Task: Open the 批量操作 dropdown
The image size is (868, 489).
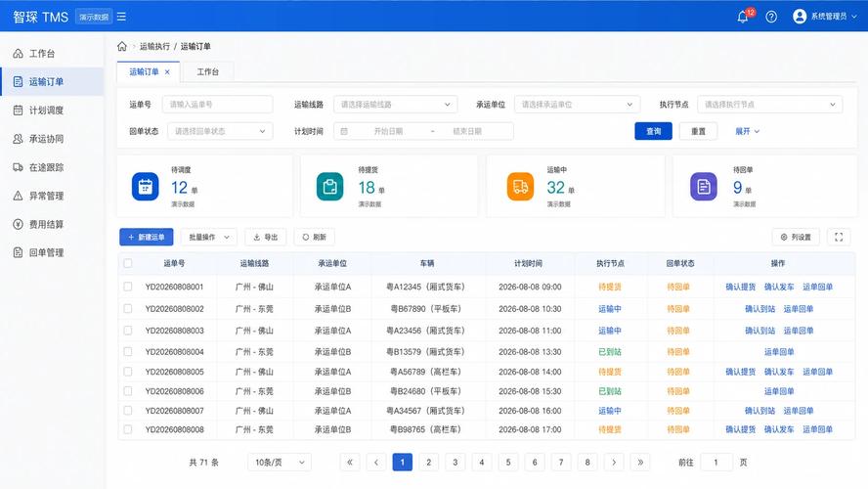Action: (209, 237)
